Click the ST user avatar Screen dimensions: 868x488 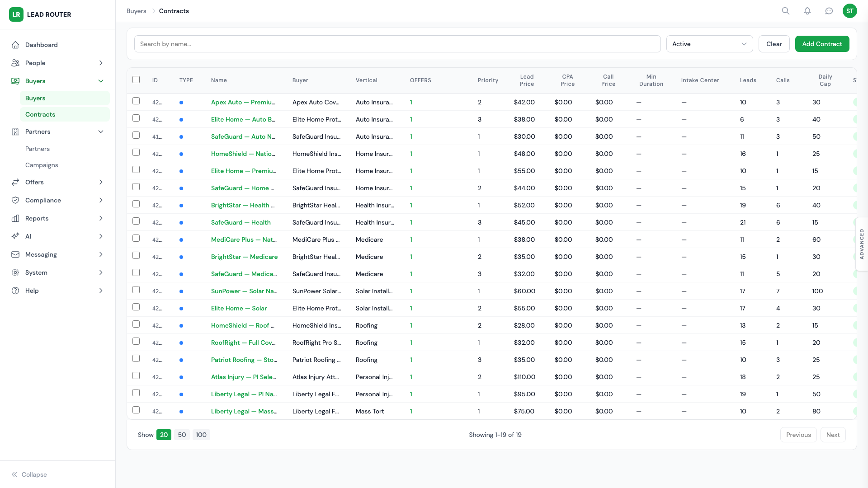point(850,11)
